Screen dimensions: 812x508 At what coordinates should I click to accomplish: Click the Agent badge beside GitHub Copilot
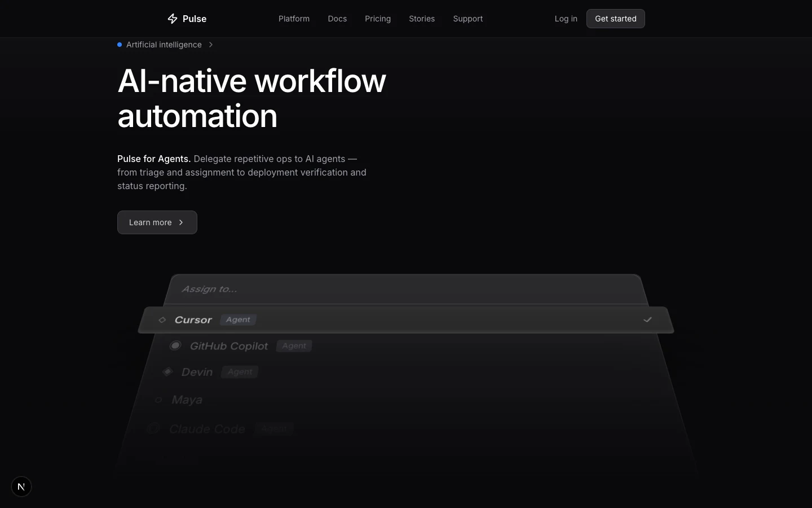tap(294, 345)
